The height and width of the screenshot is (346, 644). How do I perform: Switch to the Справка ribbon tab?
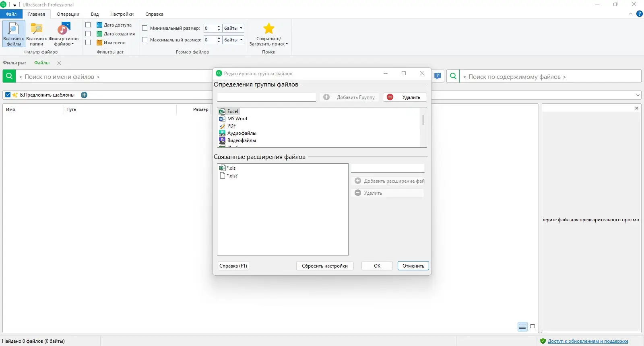tap(154, 14)
